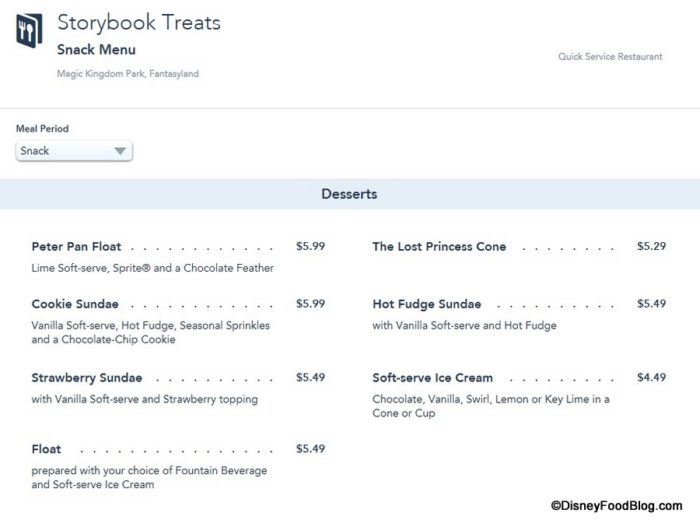This screenshot has width=700, height=527.
Task: Select the Hot Fudge Sundae item
Action: (427, 304)
